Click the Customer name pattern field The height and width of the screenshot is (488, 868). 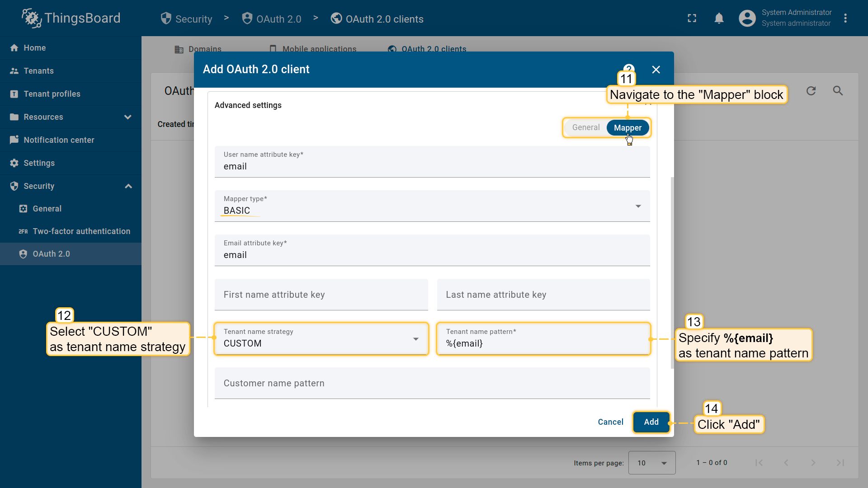[x=432, y=383]
